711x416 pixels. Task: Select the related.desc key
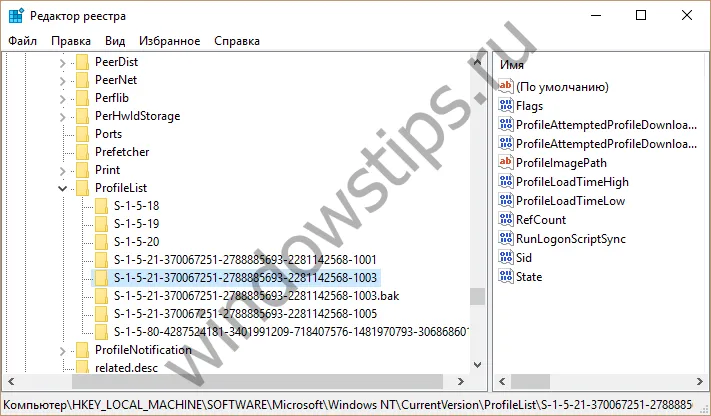[x=127, y=367]
